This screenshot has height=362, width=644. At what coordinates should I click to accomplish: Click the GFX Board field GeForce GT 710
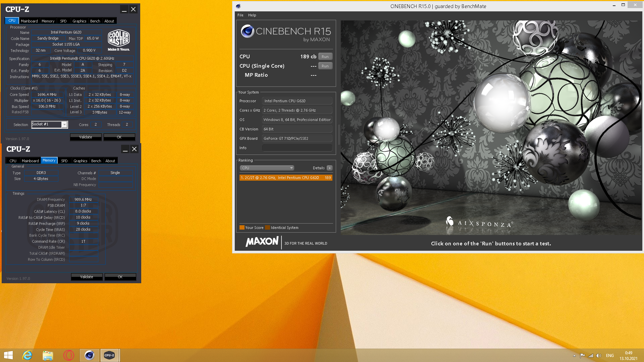[297, 138]
